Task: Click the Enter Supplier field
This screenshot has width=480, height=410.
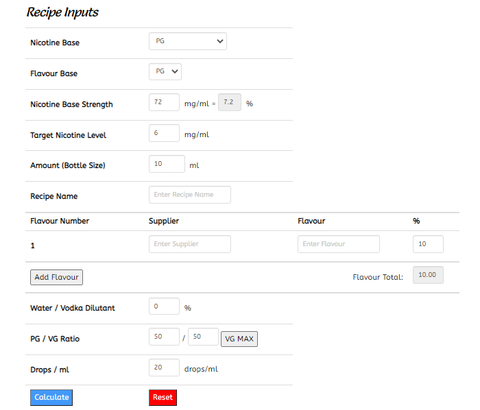Action: [190, 244]
